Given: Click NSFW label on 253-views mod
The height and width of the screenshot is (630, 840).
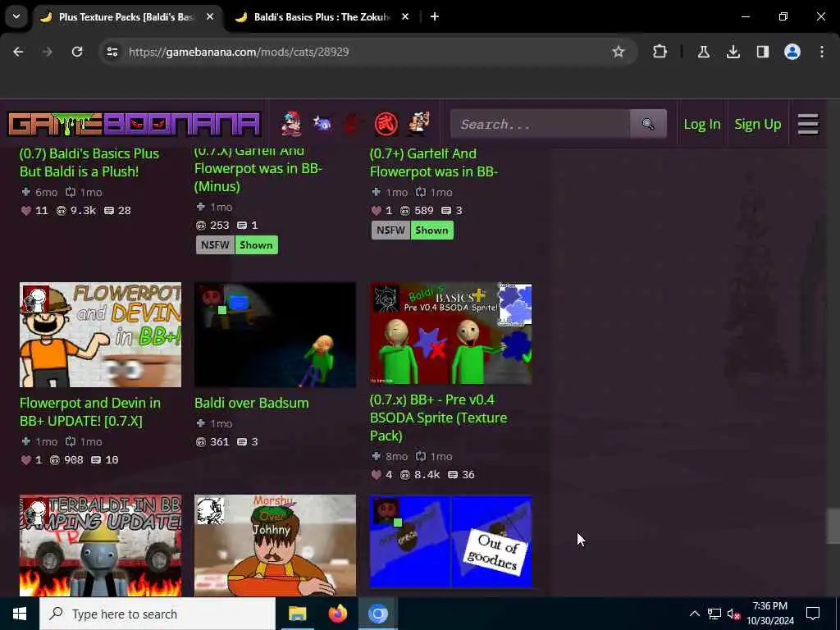Looking at the screenshot, I should tap(215, 244).
